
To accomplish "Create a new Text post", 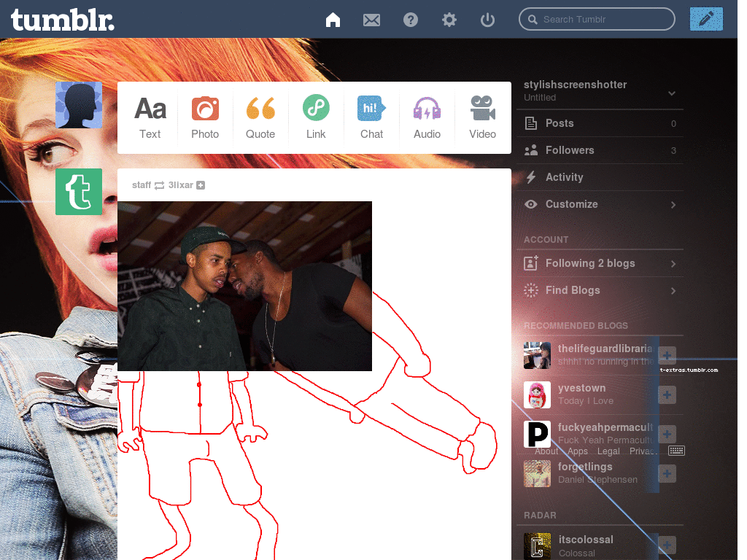I will [150, 117].
